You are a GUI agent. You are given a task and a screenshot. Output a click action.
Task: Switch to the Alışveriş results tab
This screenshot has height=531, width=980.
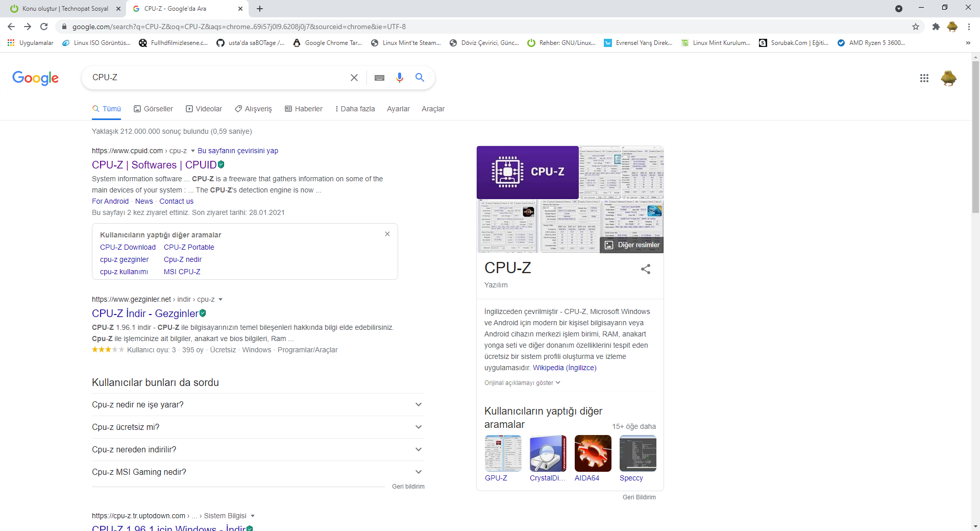(253, 109)
